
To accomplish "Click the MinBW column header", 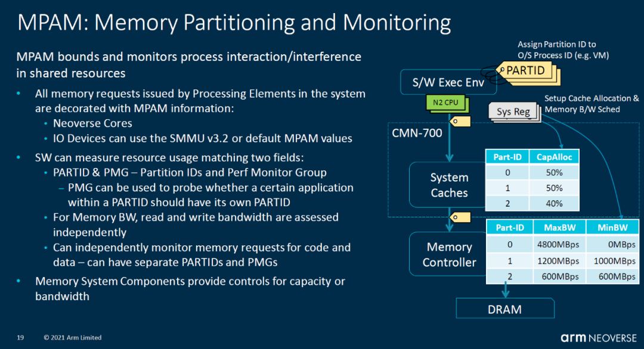I will click(x=612, y=228).
